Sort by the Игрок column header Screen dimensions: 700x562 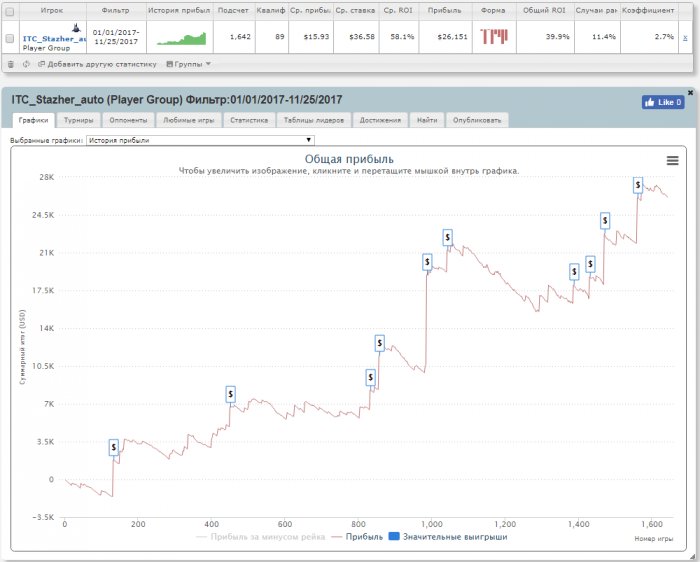pos(52,10)
